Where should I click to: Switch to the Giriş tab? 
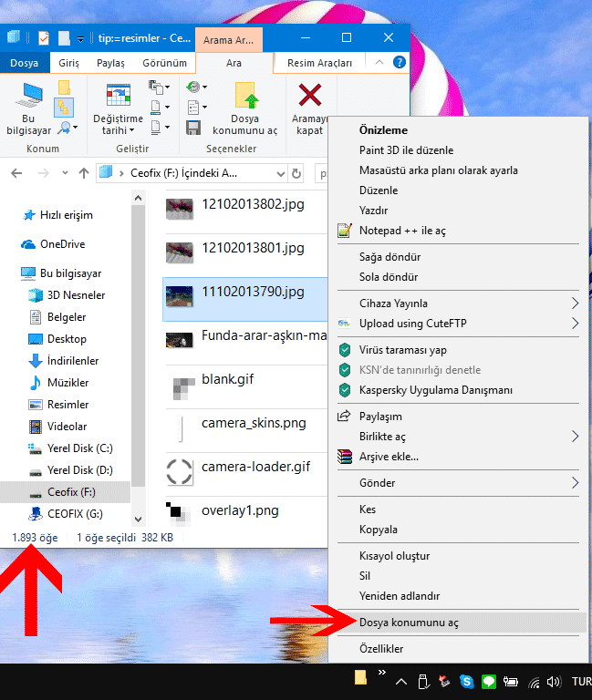[68, 63]
